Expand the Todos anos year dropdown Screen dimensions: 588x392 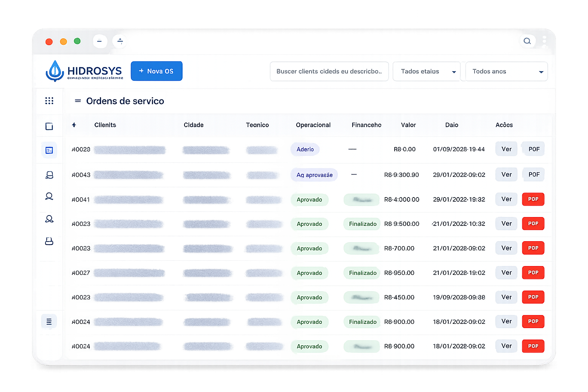(x=506, y=72)
